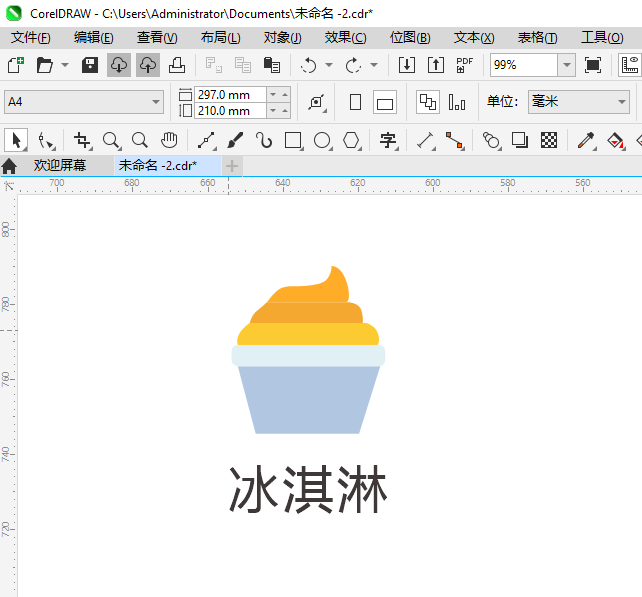Image resolution: width=642 pixels, height=597 pixels.
Task: Open the 查看(V) menu
Action: pyautogui.click(x=157, y=38)
